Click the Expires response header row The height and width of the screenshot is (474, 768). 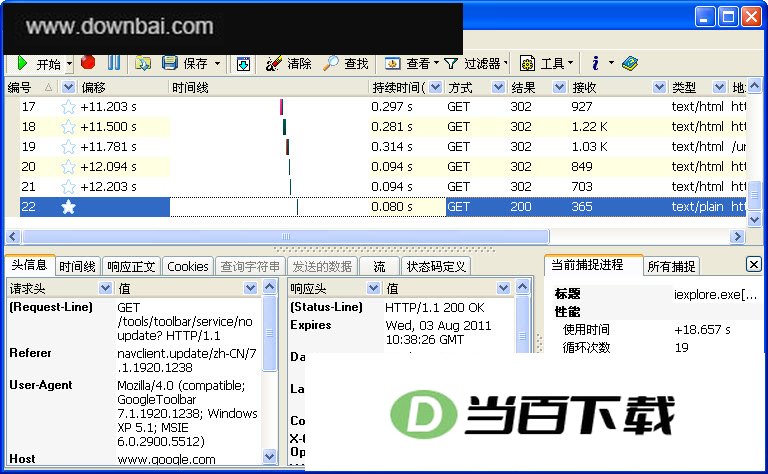click(401, 332)
